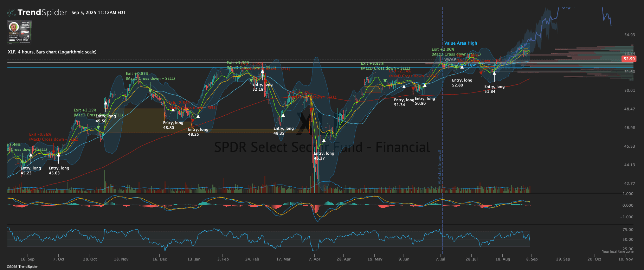Click the 19. May date on time axis
The height and width of the screenshot is (270, 644).
point(375,259)
